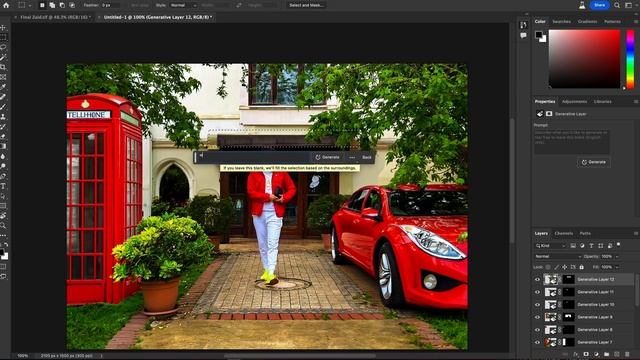Choose New selection mode icon
640x360 pixels.
42,5
